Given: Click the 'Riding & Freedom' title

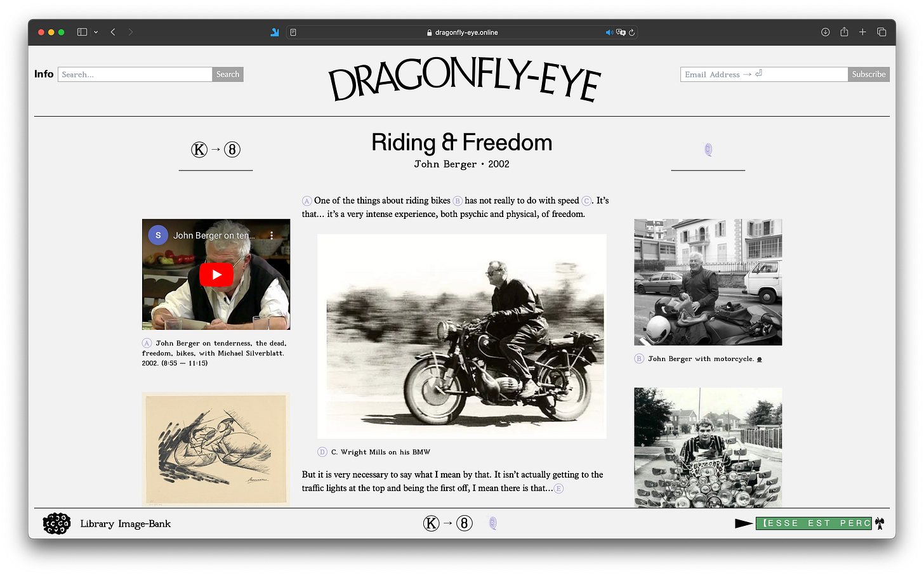Looking at the screenshot, I should pos(462,143).
